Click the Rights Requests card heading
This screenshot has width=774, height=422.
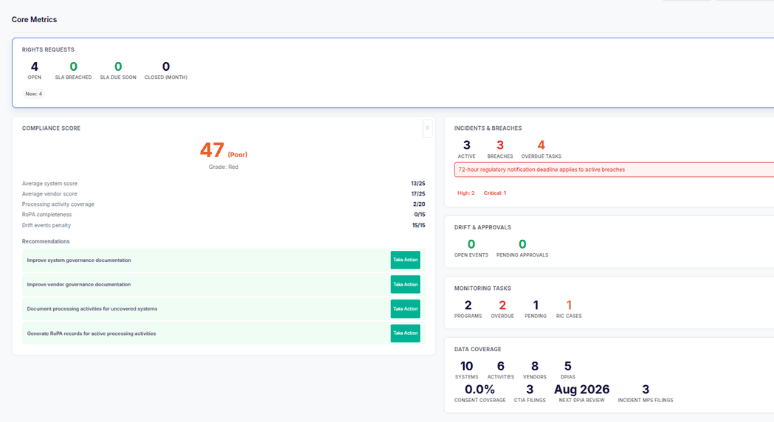pyautogui.click(x=48, y=50)
